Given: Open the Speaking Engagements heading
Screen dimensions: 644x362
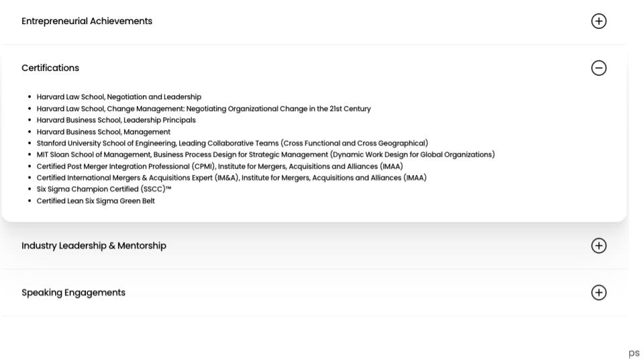Looking at the screenshot, I should (x=73, y=293).
